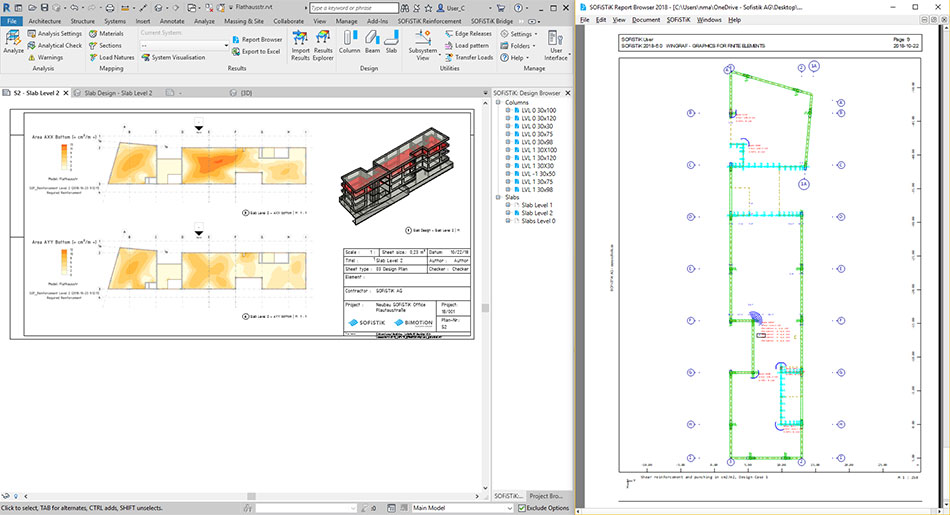Open Windows menu in Report Browser
The width and height of the screenshot is (950, 515).
pyautogui.click(x=709, y=19)
